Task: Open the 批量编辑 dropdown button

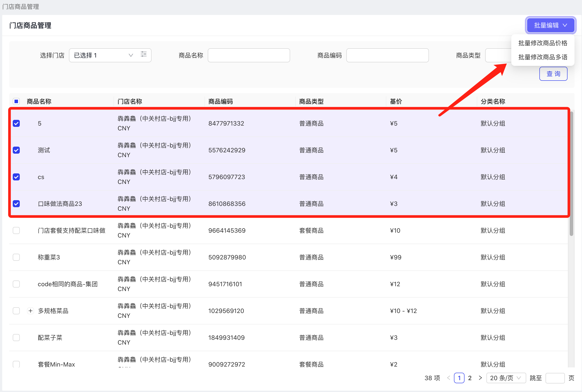Action: coord(551,25)
